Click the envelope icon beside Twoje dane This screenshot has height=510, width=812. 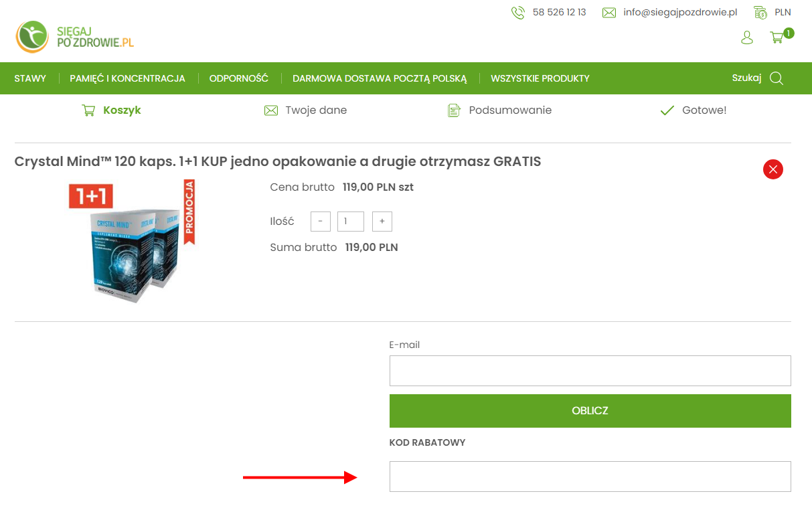point(271,110)
